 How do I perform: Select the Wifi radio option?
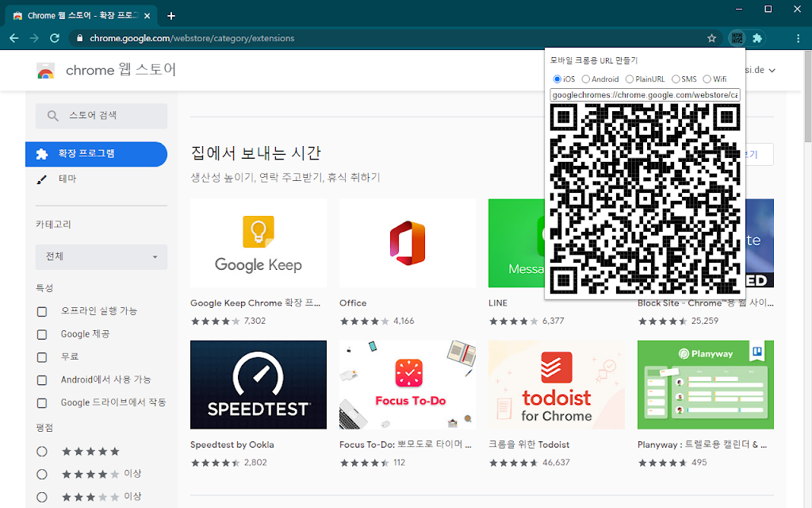(x=707, y=79)
